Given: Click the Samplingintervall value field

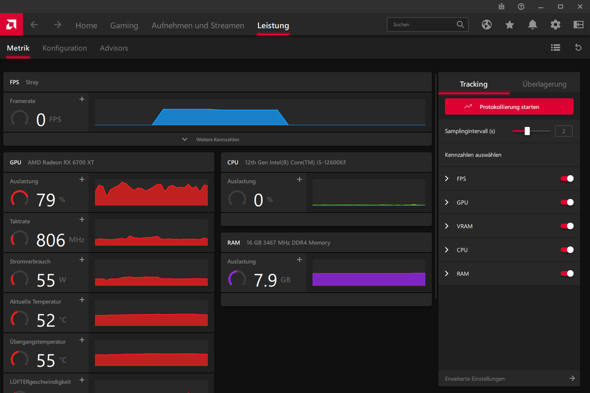Looking at the screenshot, I should coord(563,131).
